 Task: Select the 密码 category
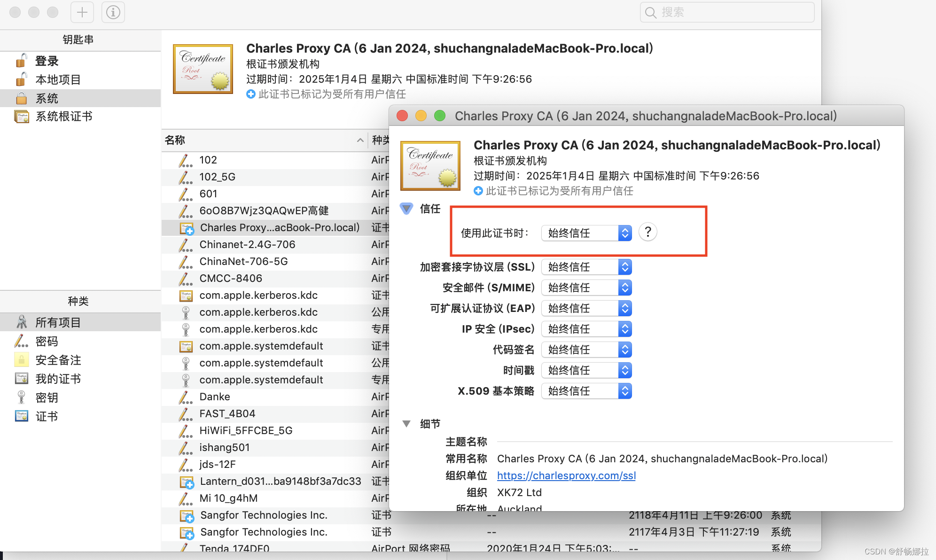(80, 341)
